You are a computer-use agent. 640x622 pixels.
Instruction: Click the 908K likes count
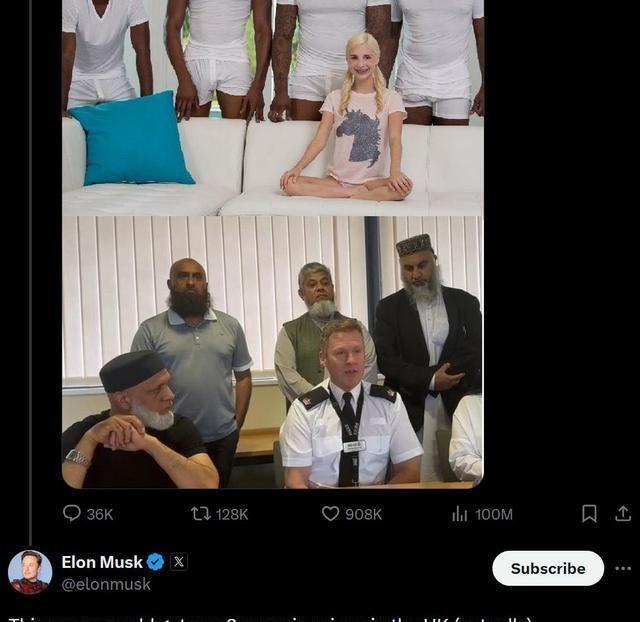point(364,514)
